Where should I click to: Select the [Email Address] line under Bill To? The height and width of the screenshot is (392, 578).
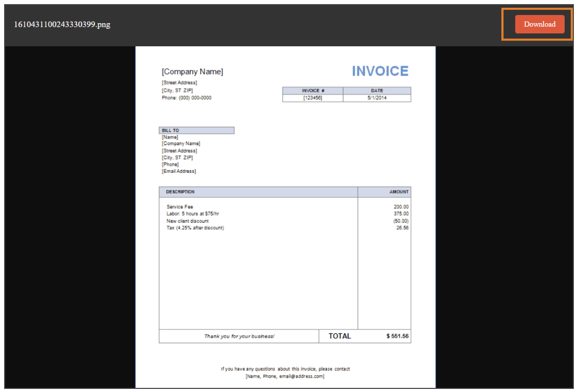179,171
